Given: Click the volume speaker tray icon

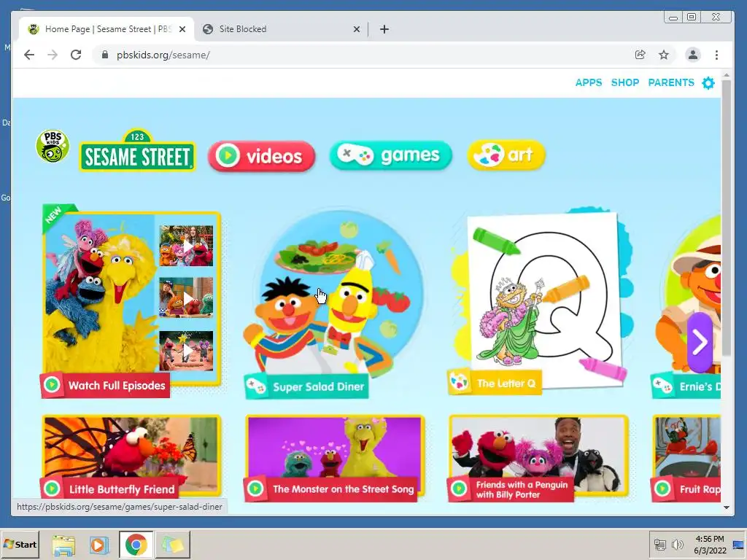Looking at the screenshot, I should 677,544.
